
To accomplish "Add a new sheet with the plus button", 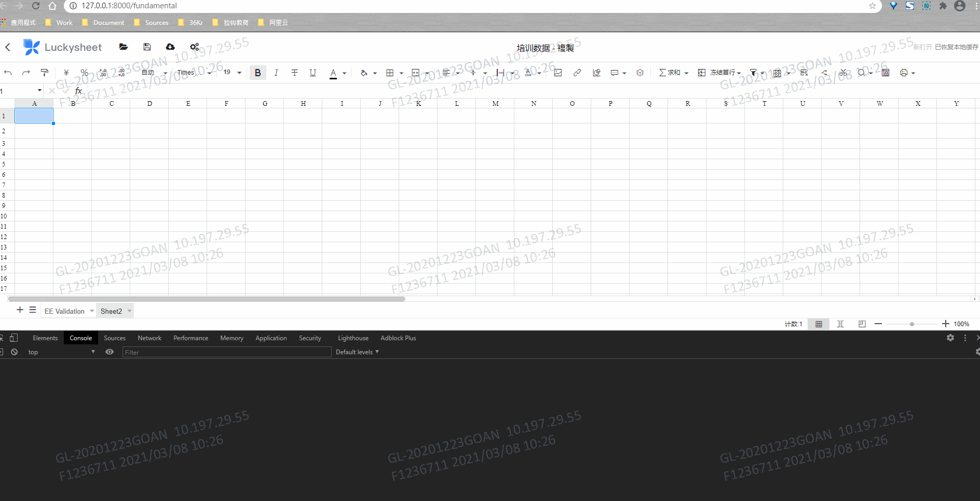I will click(x=20, y=310).
